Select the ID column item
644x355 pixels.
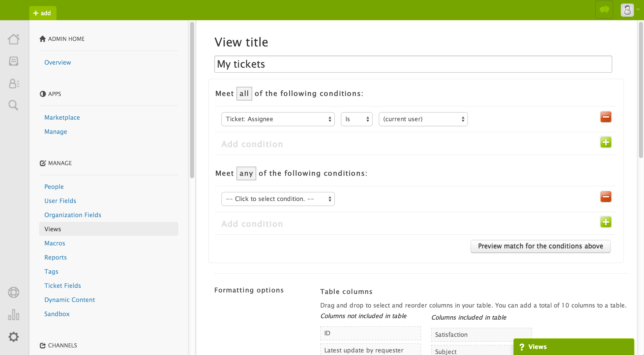[370, 333]
